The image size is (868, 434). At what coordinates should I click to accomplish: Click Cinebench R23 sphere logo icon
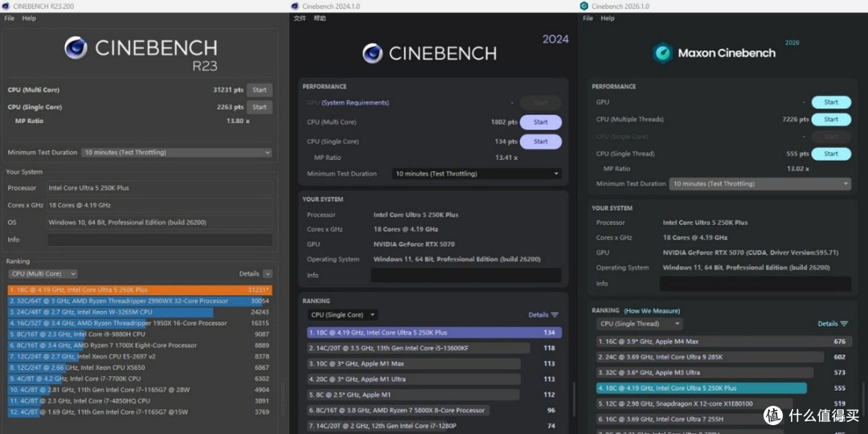76,47
